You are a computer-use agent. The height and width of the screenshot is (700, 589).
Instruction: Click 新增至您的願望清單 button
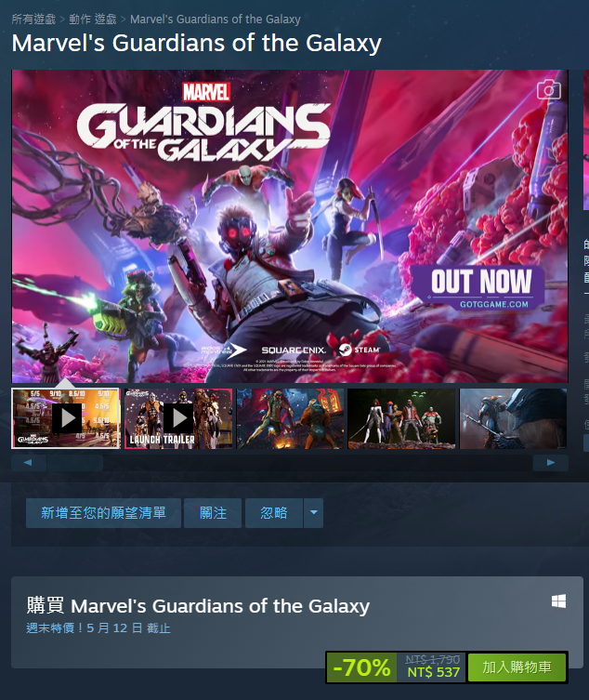point(103,513)
